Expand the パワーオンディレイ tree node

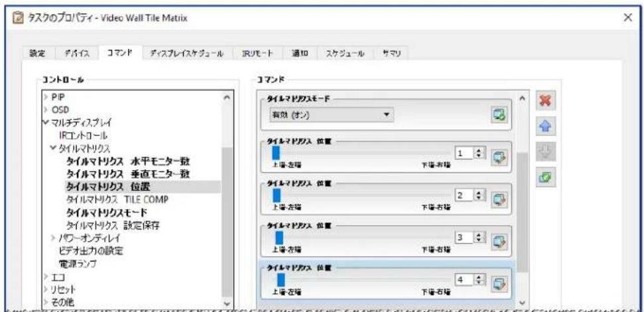pyautogui.click(x=54, y=238)
